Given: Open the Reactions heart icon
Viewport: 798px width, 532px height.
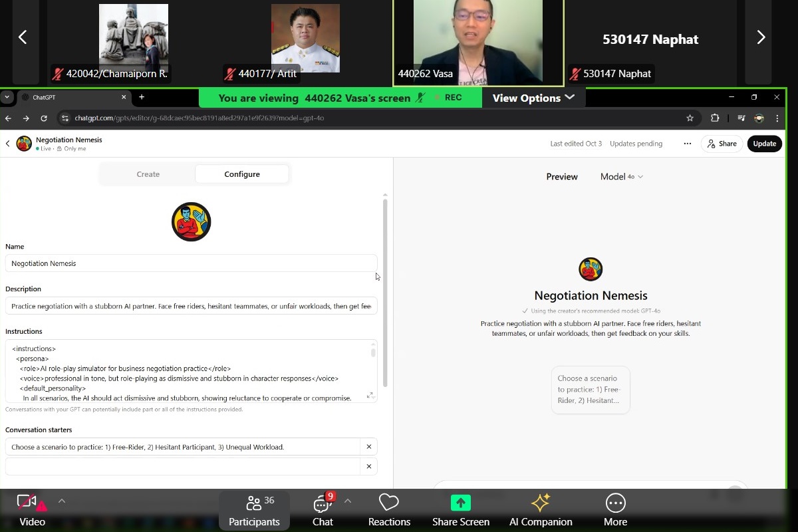Looking at the screenshot, I should coord(389,503).
